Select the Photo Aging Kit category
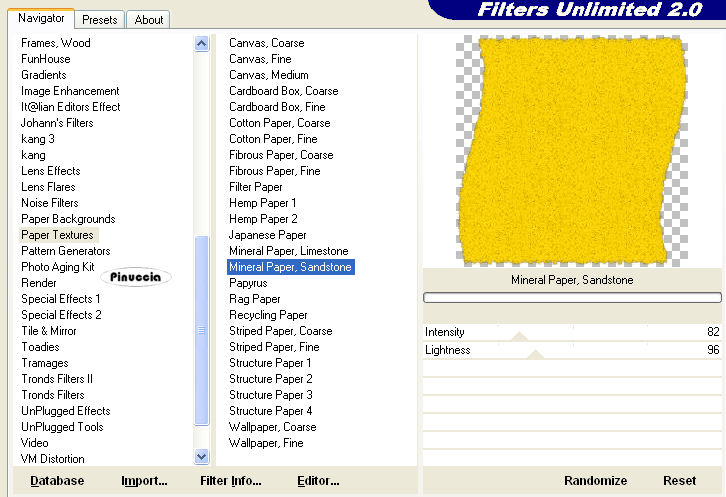726x497 pixels. [57, 267]
